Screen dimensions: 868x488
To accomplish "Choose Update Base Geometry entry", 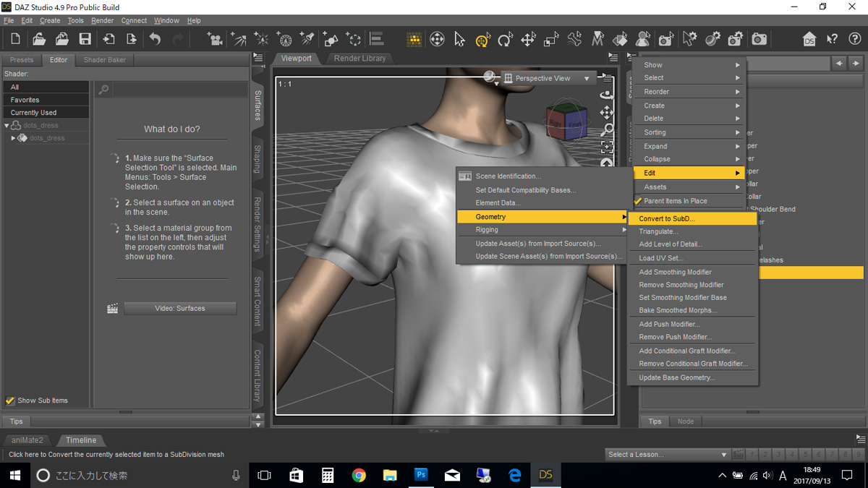I will click(x=692, y=377).
